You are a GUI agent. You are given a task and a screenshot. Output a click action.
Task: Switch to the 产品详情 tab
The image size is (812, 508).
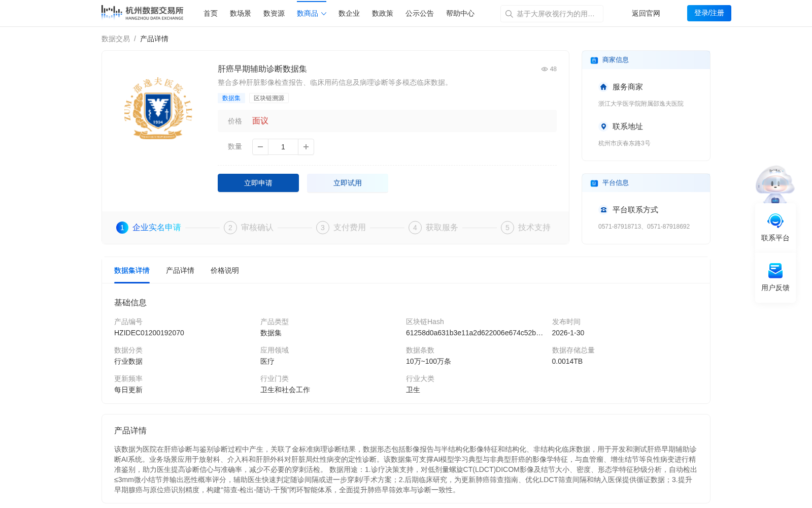pos(180,270)
